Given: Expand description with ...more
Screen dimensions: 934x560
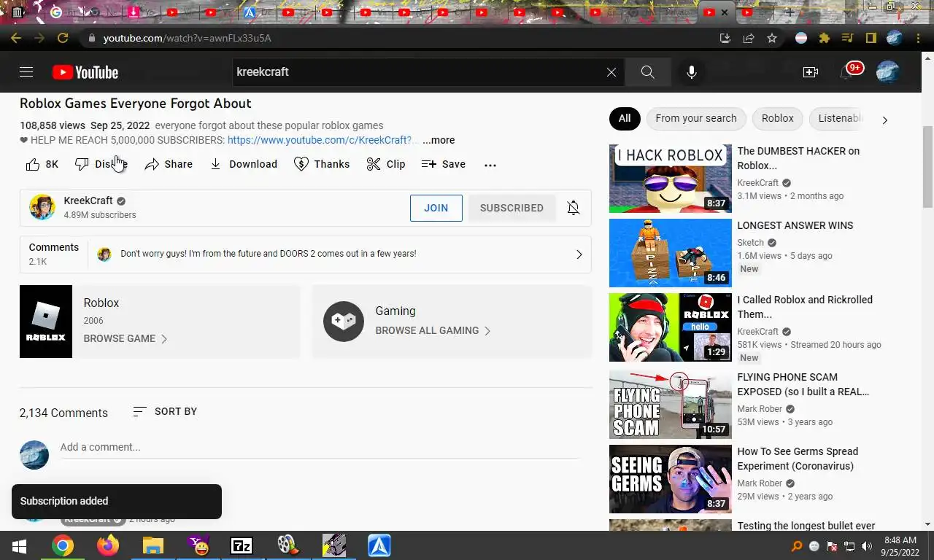Looking at the screenshot, I should pyautogui.click(x=439, y=140).
